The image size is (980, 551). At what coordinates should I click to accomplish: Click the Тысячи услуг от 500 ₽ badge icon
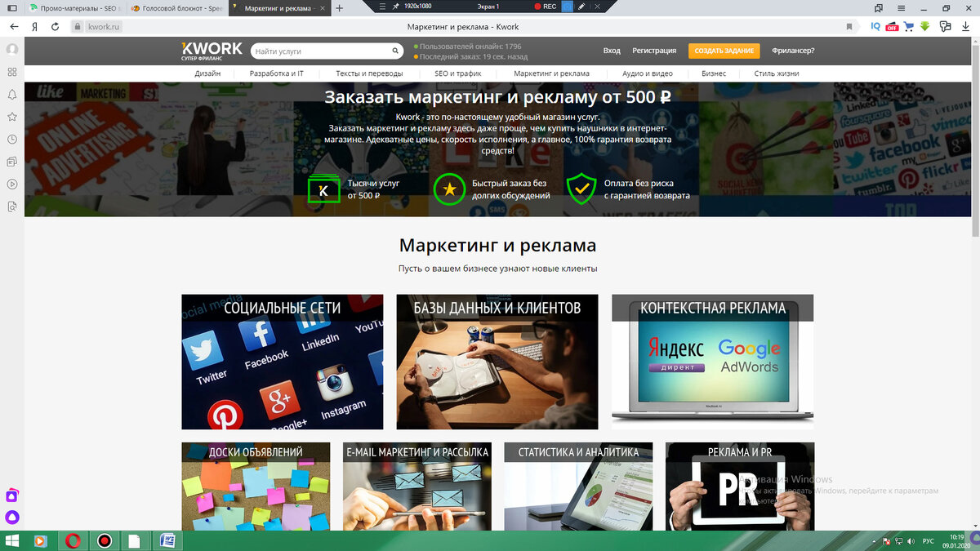pos(323,189)
